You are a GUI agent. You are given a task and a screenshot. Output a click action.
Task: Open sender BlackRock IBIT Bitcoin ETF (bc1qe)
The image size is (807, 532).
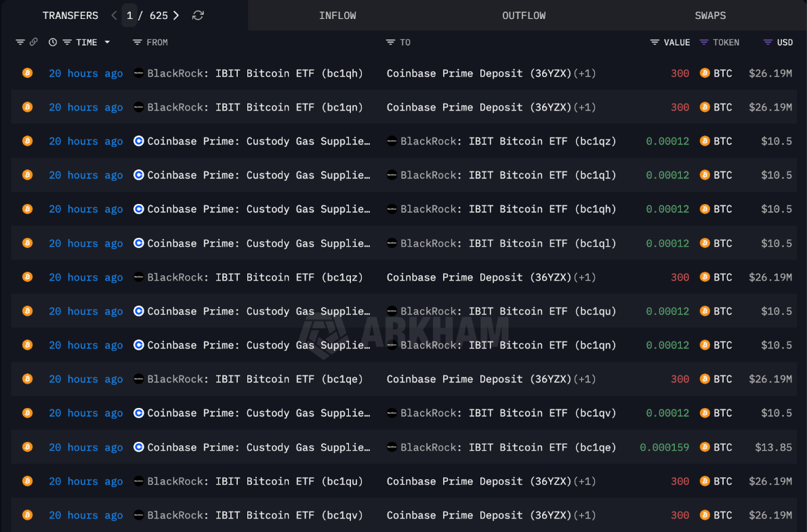click(x=255, y=380)
